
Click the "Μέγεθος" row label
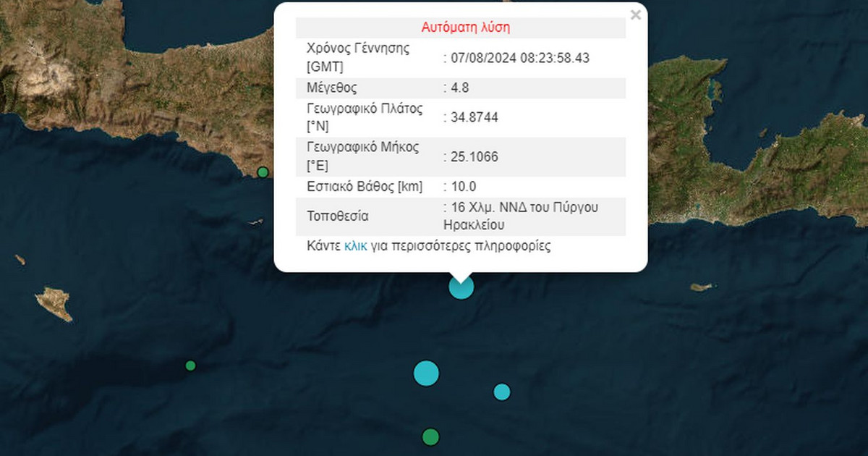pos(332,88)
